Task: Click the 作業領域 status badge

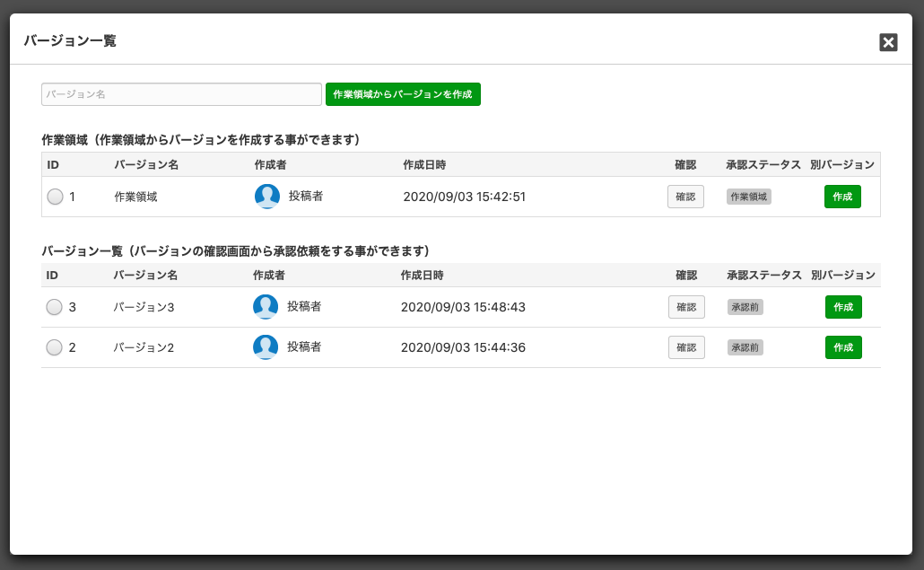Action: pos(749,197)
